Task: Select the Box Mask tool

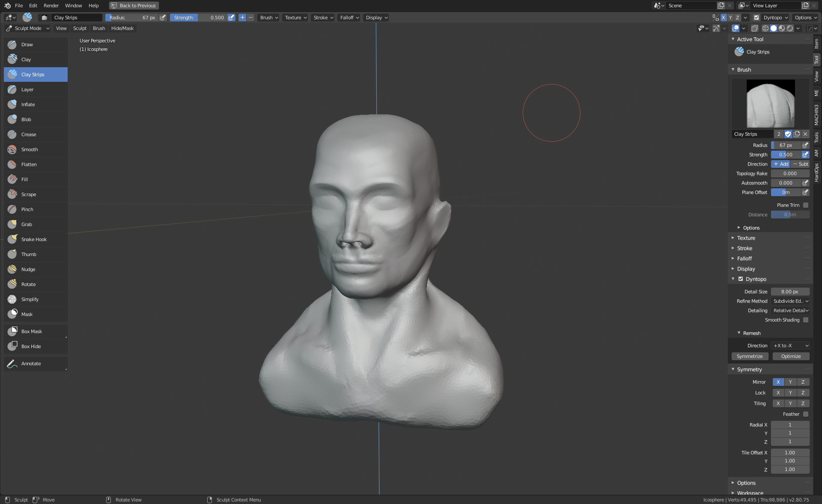Action: pyautogui.click(x=31, y=331)
